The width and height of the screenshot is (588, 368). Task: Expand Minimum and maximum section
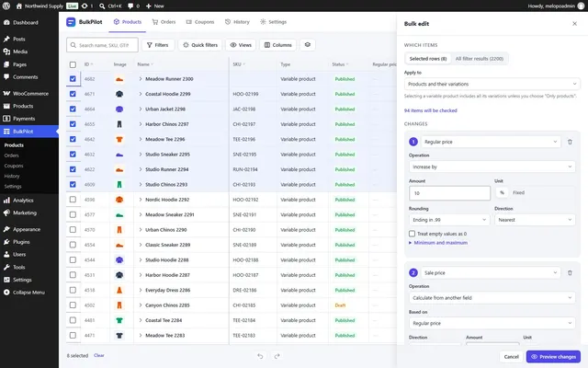coord(438,243)
